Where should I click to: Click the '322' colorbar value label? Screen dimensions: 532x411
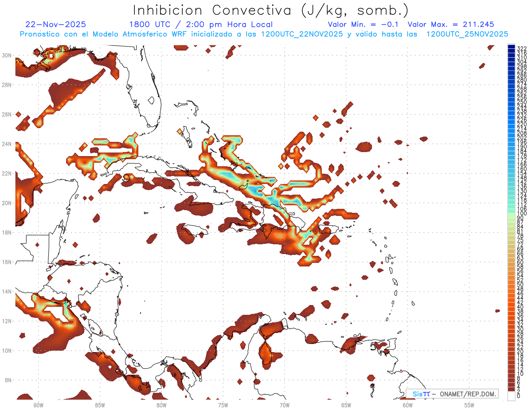(x=522, y=49)
